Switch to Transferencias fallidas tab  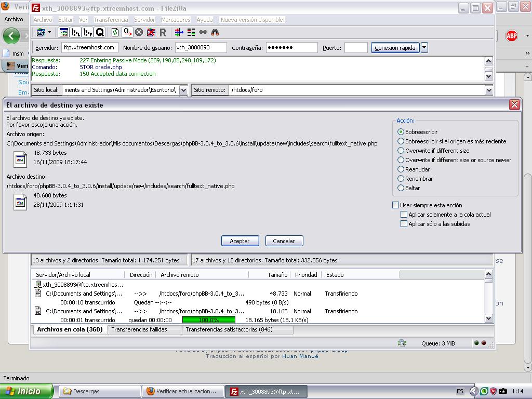tap(144, 329)
